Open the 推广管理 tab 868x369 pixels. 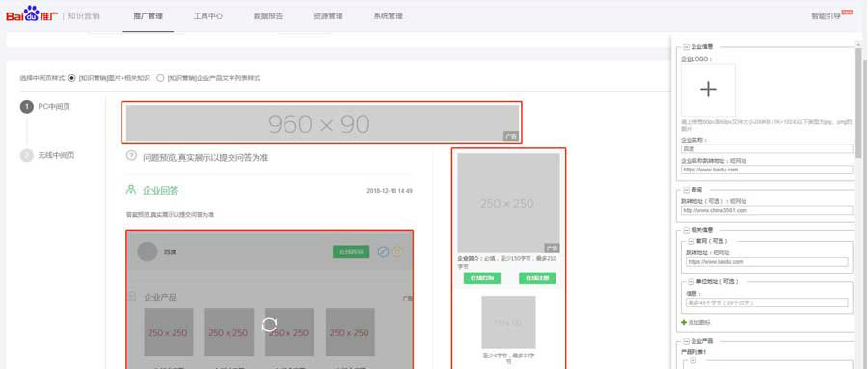(x=148, y=16)
